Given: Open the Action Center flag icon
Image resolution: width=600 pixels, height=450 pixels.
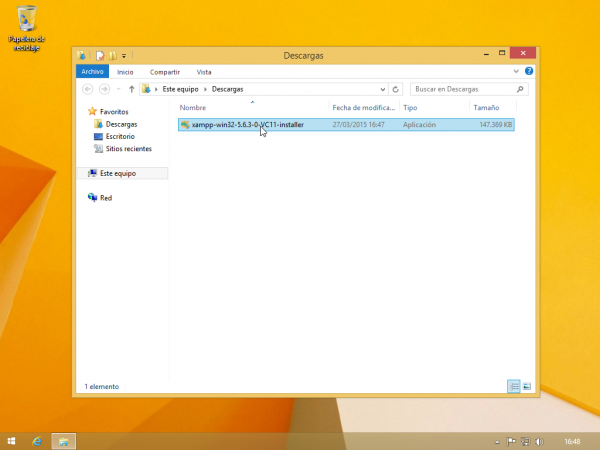Looking at the screenshot, I should pyautogui.click(x=511, y=442).
